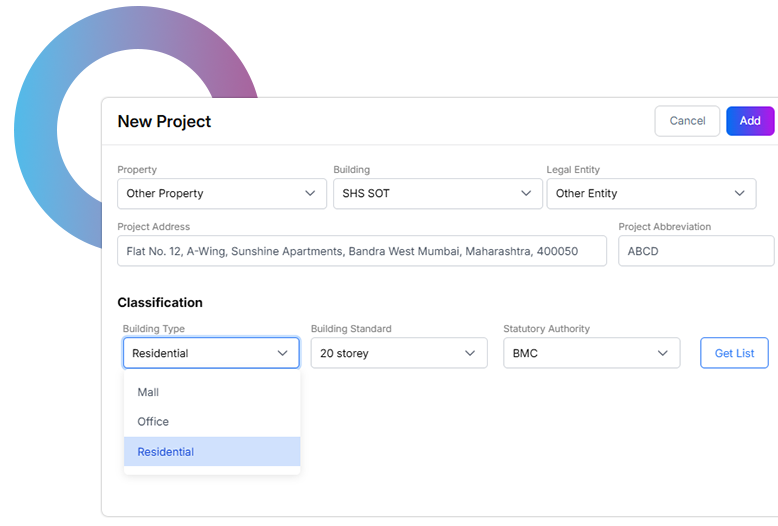This screenshot has width=778, height=526.
Task: Click into the Project Abbreviation field
Action: tap(696, 251)
